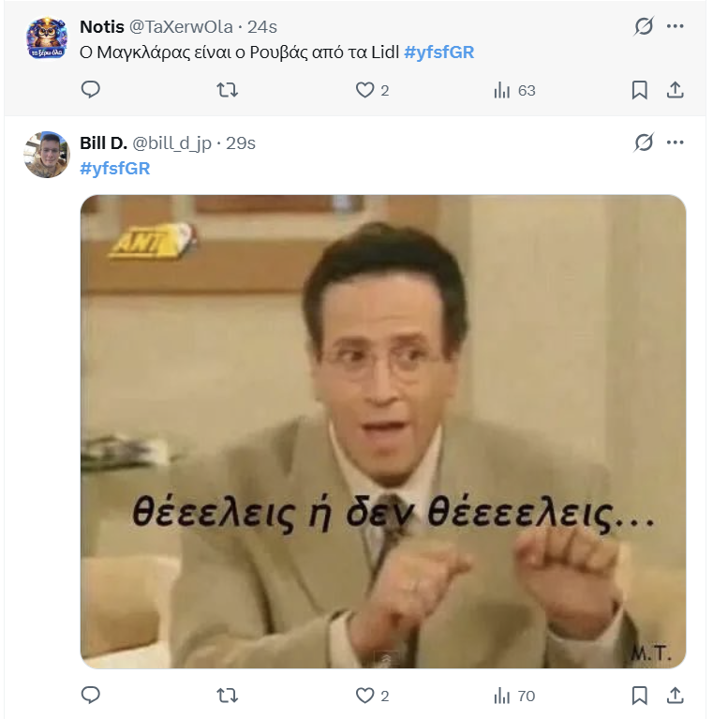This screenshot has height=719, width=728.
Task: Bookmark Bill D.'s tweet
Action: 639,696
